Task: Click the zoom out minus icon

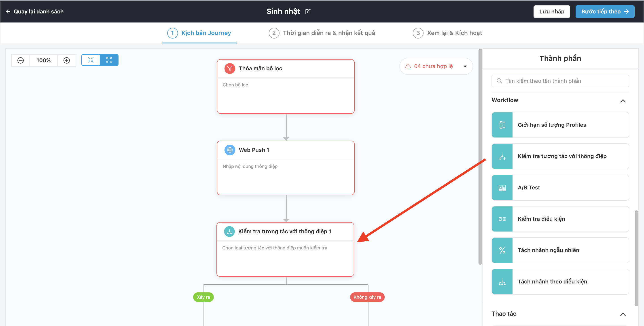Action: coord(21,60)
